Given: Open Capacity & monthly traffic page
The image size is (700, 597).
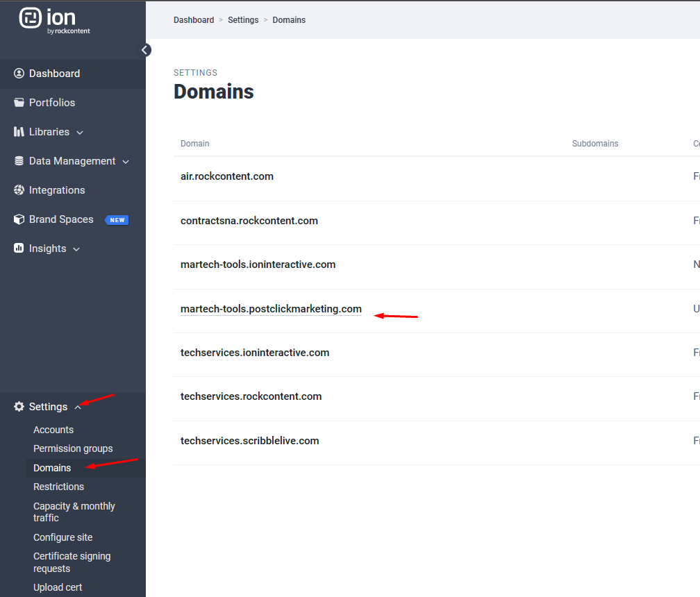Looking at the screenshot, I should (x=74, y=512).
